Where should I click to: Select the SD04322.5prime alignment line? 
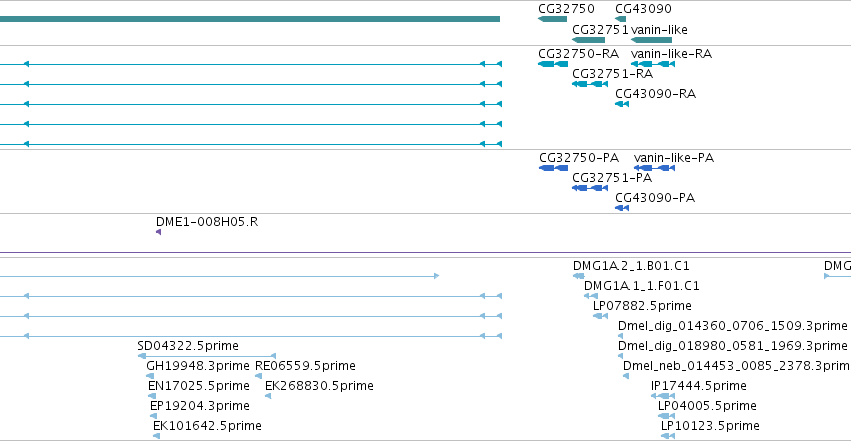pos(207,356)
